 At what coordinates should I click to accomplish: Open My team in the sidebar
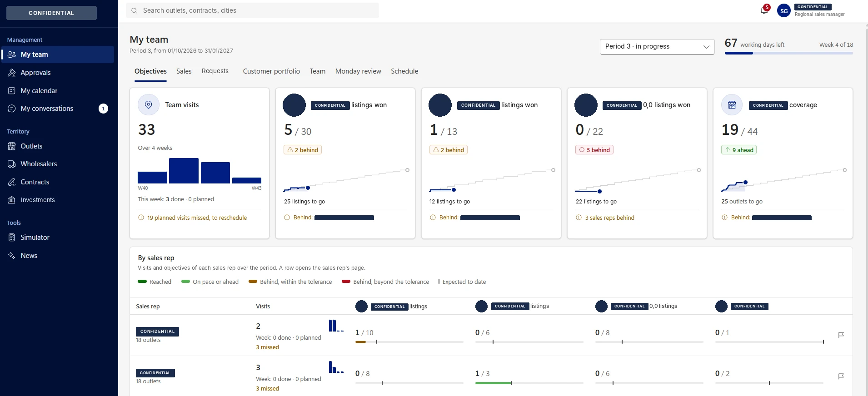click(x=58, y=54)
